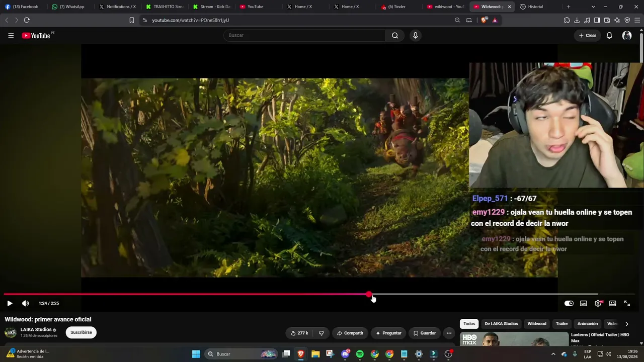Turn on subtitles for the video
The image size is (644, 362).
click(584, 303)
